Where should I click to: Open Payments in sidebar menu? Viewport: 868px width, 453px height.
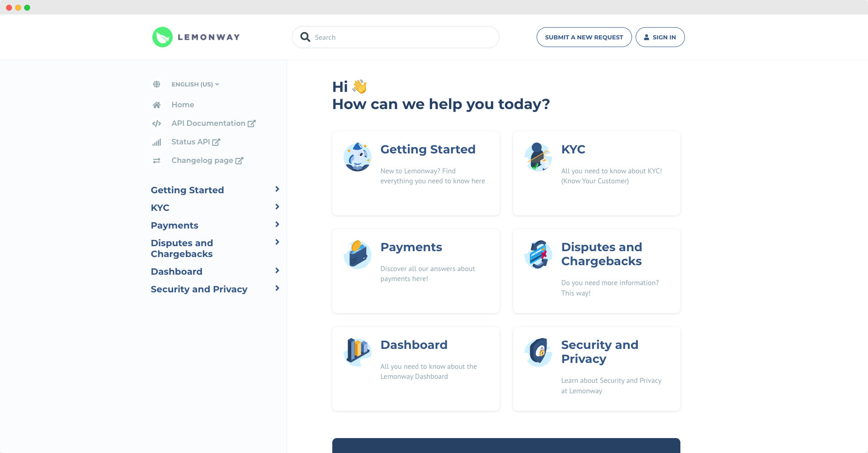point(175,225)
